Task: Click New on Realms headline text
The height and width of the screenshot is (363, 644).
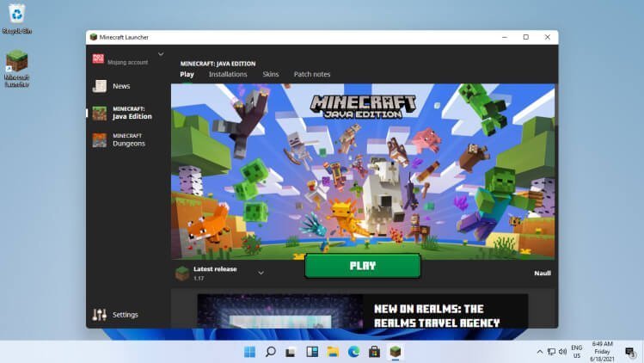Action: [x=437, y=316]
